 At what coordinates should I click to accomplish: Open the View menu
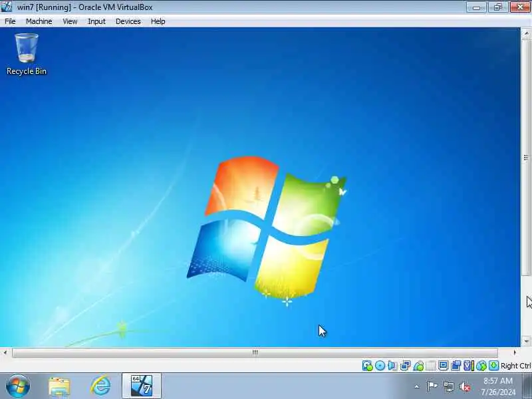pos(70,21)
